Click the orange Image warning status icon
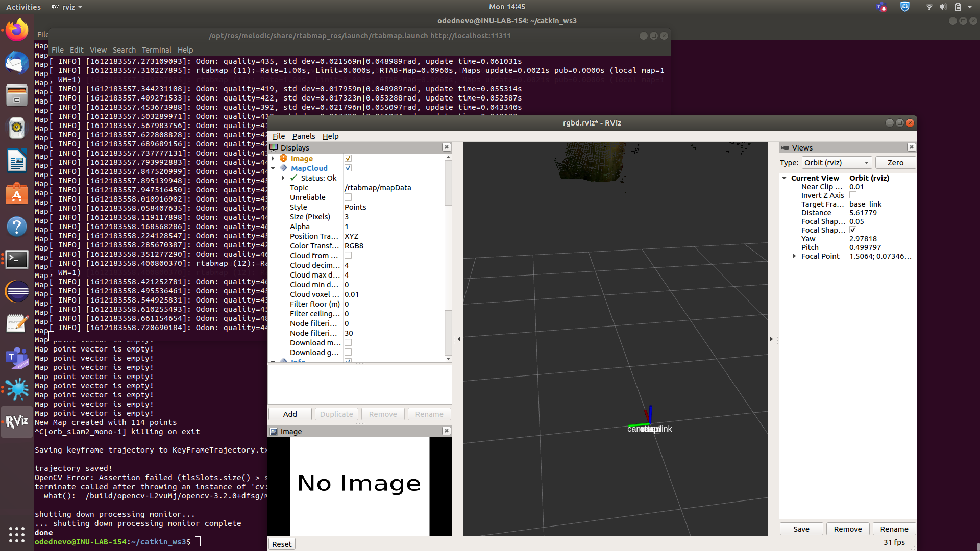 (x=284, y=158)
